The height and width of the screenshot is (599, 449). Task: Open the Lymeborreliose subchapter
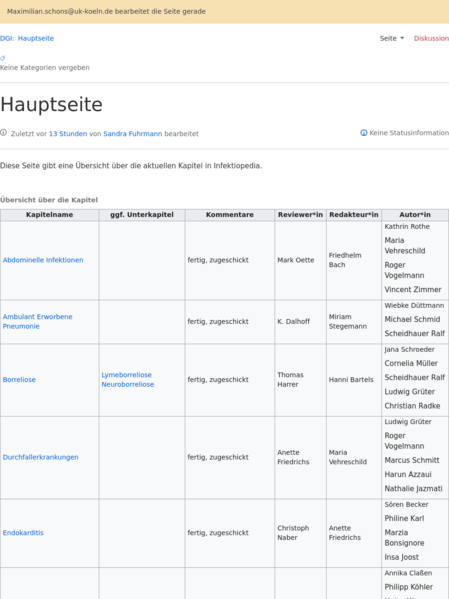pos(126,375)
